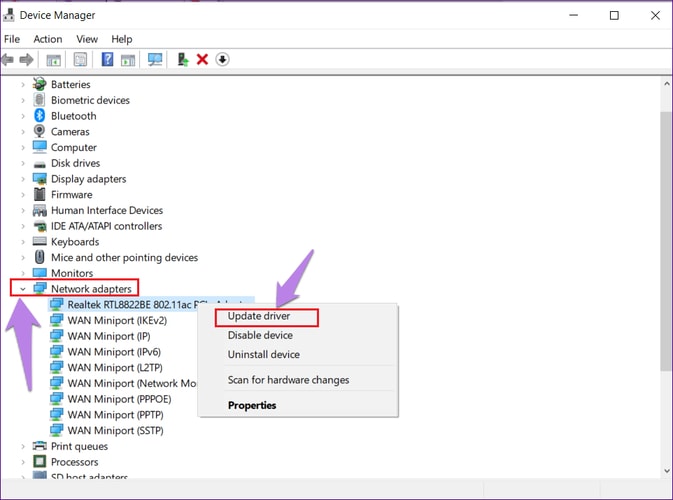Viewport: 673px width, 500px height.
Task: Collapse the Network adapters category
Action: point(23,289)
